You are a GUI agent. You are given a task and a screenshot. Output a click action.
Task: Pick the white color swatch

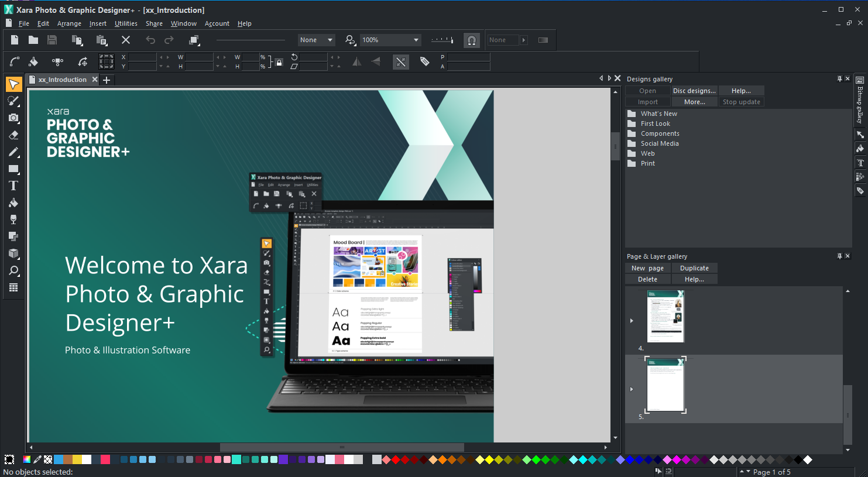pos(87,459)
